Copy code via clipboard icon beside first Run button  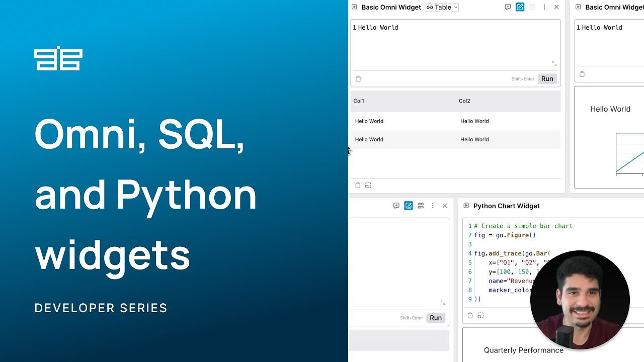[x=358, y=79]
